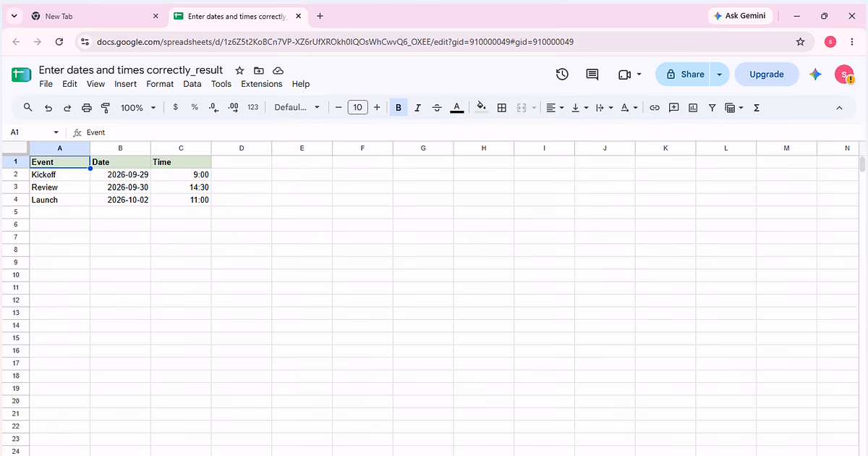The width and height of the screenshot is (868, 456).
Task: Click the Ask Gemini browser button
Action: pos(740,15)
